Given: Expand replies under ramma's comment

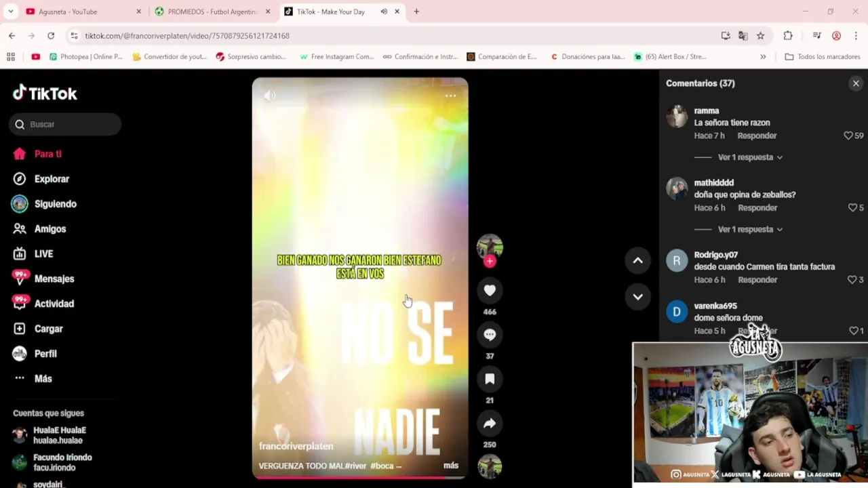Looking at the screenshot, I should [750, 157].
